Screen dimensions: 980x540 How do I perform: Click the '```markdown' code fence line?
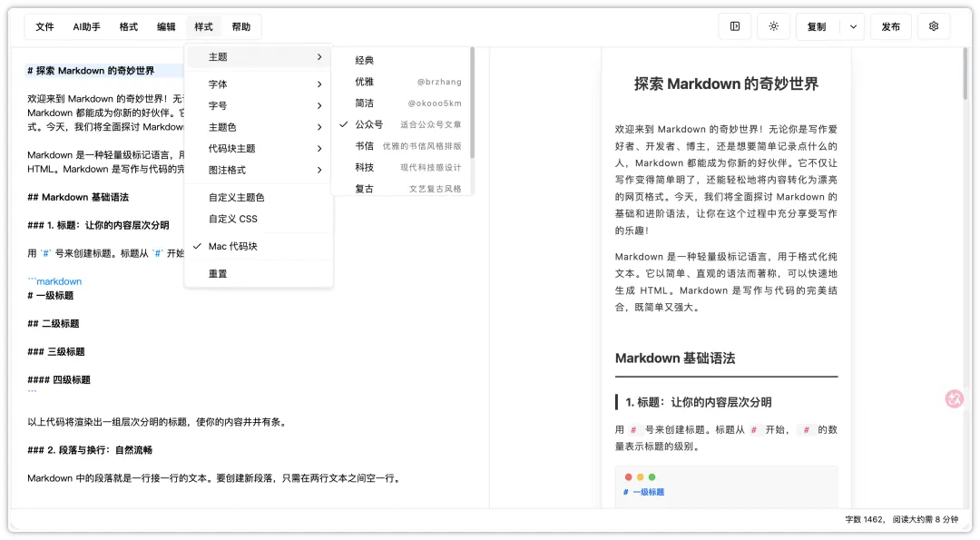pyautogui.click(x=54, y=281)
